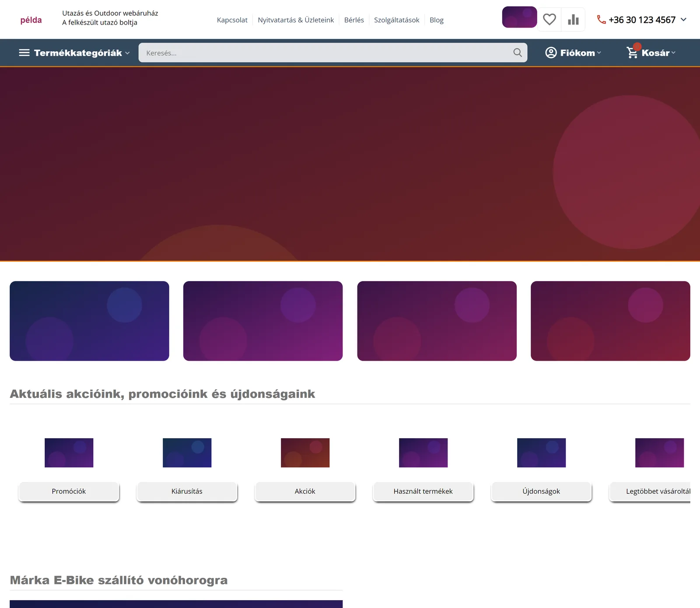
Task: Click the Promóciók button
Action: click(x=69, y=492)
